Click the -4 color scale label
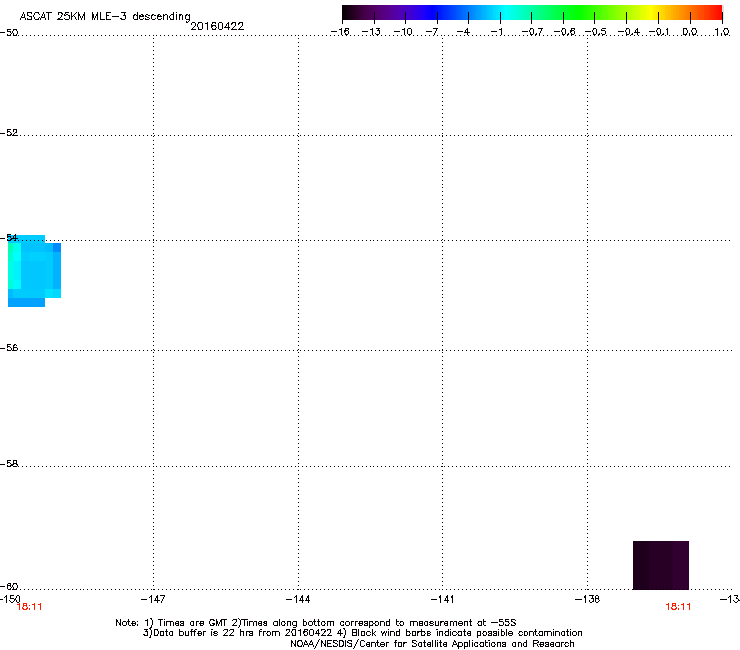The width and height of the screenshot is (740, 650). tap(463, 32)
